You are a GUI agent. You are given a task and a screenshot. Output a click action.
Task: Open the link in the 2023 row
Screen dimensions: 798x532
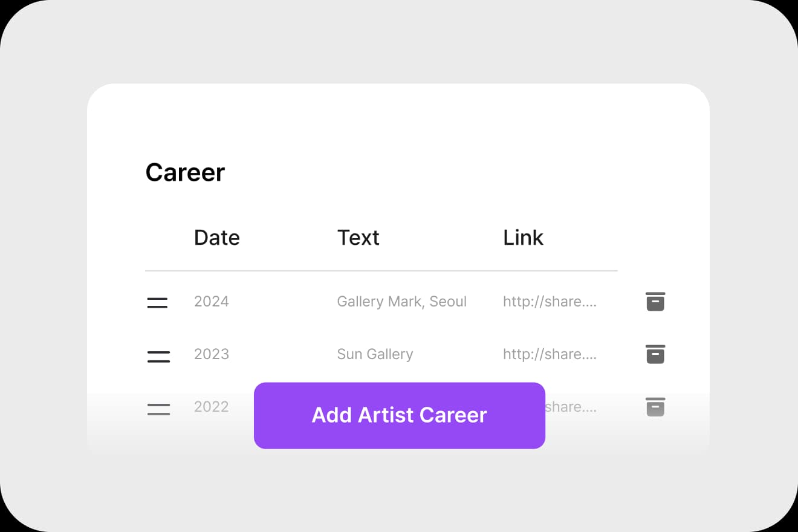550,354
